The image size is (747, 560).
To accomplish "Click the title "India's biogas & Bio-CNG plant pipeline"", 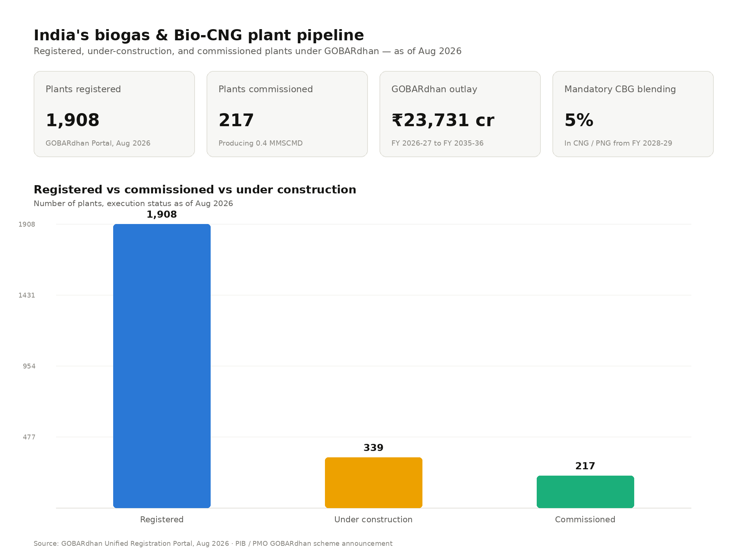I will tap(199, 35).
